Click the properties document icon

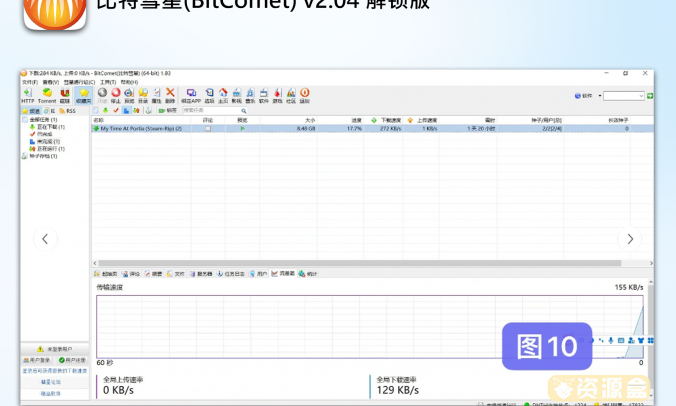pos(156,95)
